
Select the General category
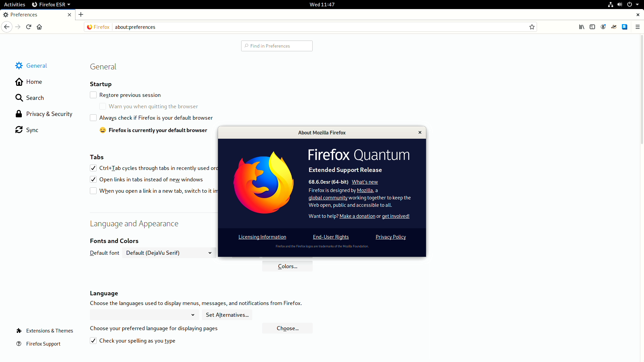(x=31, y=66)
